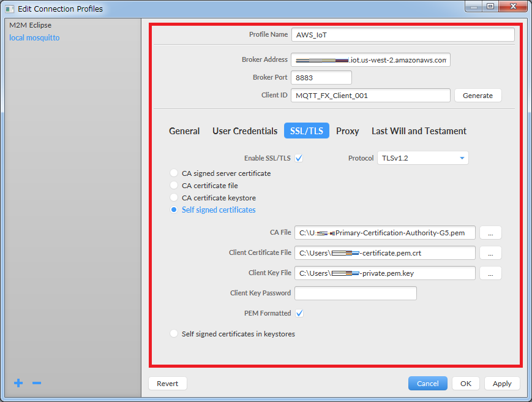Toggle the PEM Formatted checkbox
The width and height of the screenshot is (532, 402).
click(x=299, y=313)
